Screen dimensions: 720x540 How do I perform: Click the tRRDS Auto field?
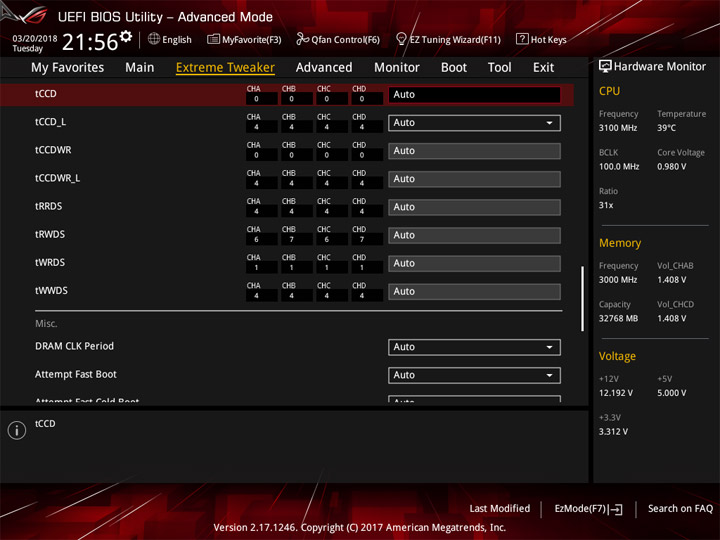[x=474, y=207]
